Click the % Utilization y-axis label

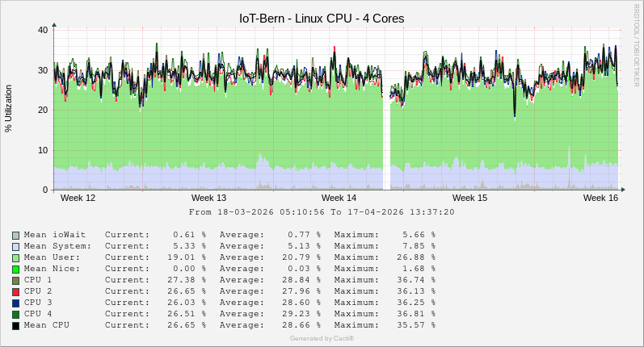coord(9,108)
